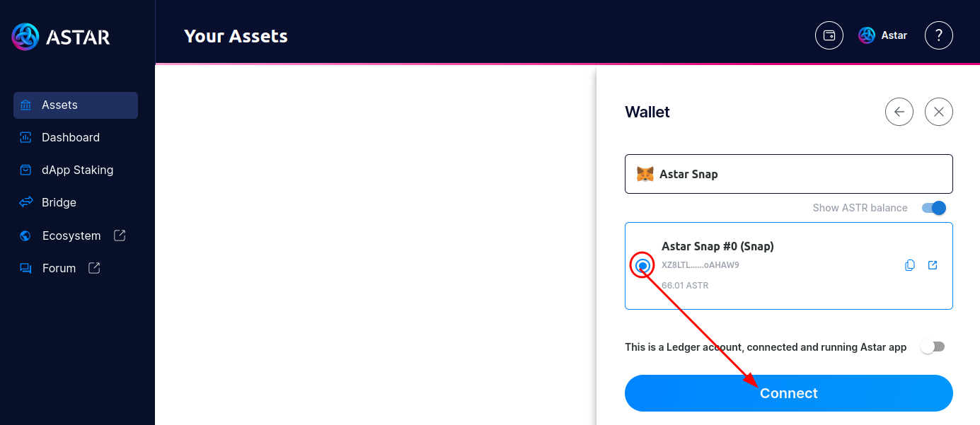Select the Assets sidebar item

click(x=76, y=105)
